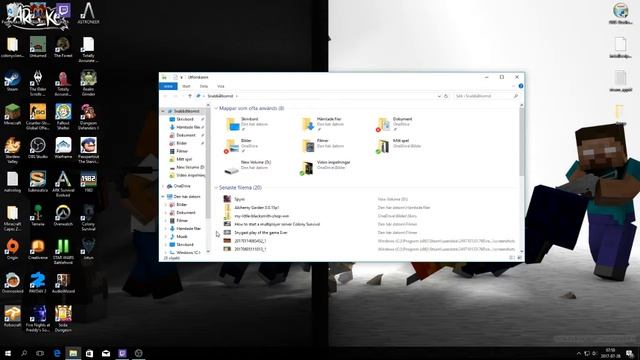640x360 pixels.
Task: Switch Explorer to details view button
Action: tap(512, 258)
